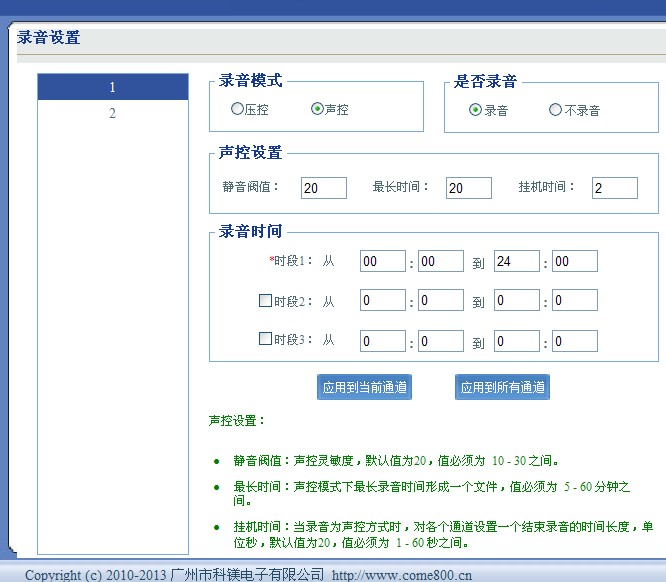Select channel 1 in the list

112,88
